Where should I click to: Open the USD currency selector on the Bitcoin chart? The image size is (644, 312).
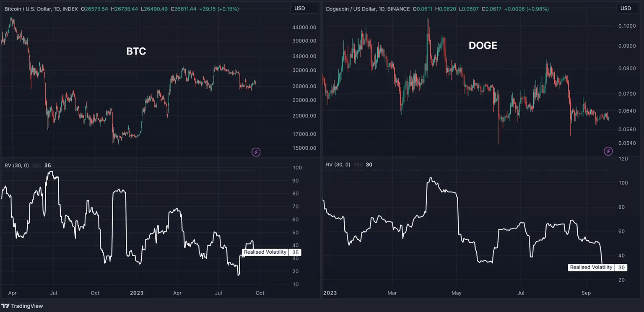click(x=304, y=8)
